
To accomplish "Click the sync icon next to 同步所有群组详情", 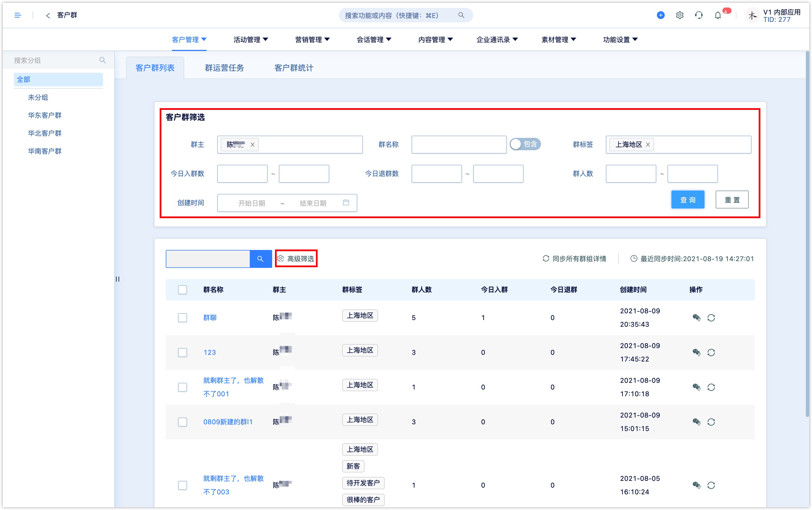I will pyautogui.click(x=545, y=259).
